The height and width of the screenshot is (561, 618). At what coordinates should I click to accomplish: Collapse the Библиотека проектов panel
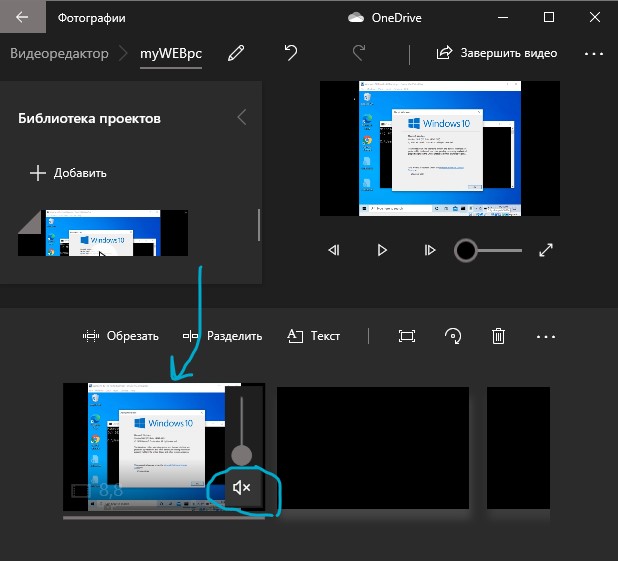pyautogui.click(x=242, y=117)
